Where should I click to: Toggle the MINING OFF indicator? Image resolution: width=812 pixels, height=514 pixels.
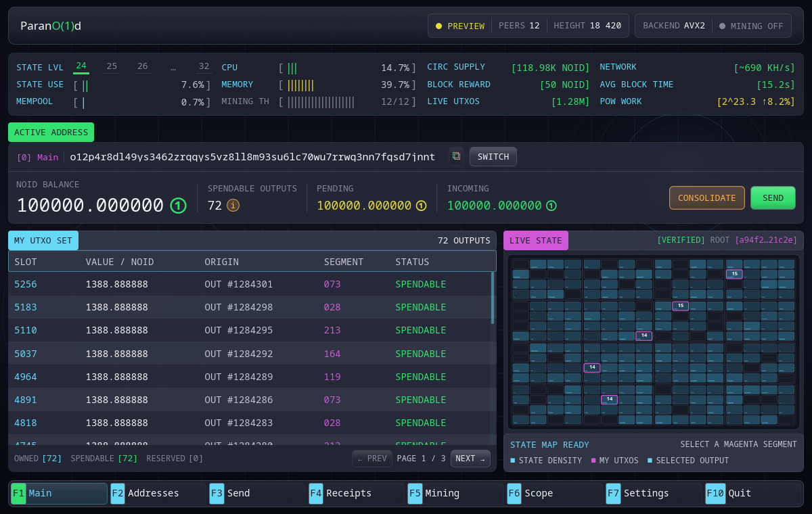751,26
